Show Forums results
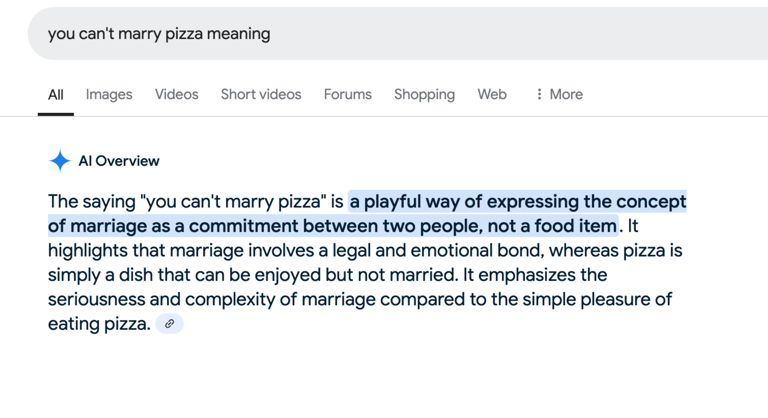768x418 pixels. click(x=347, y=94)
